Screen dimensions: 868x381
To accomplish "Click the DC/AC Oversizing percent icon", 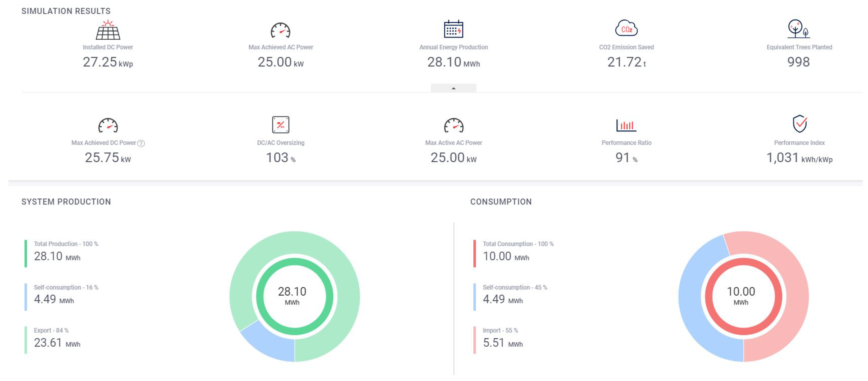I will [280, 125].
